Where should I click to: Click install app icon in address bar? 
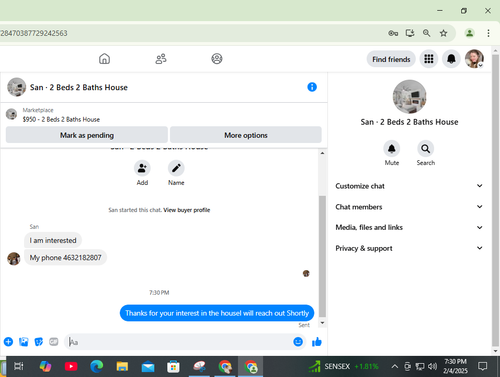[410, 33]
